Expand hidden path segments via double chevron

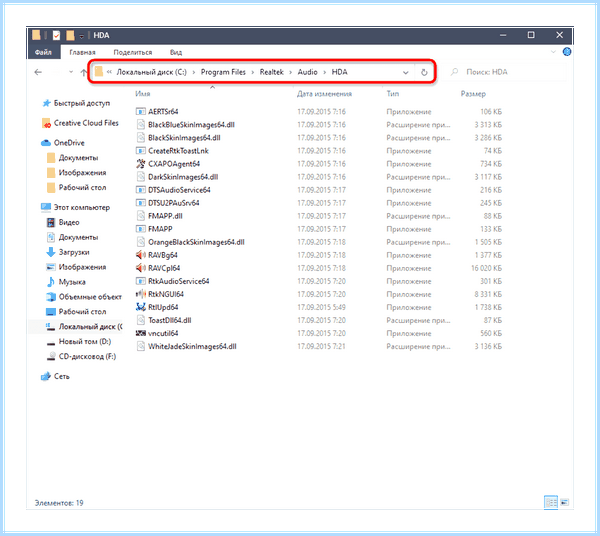109,72
